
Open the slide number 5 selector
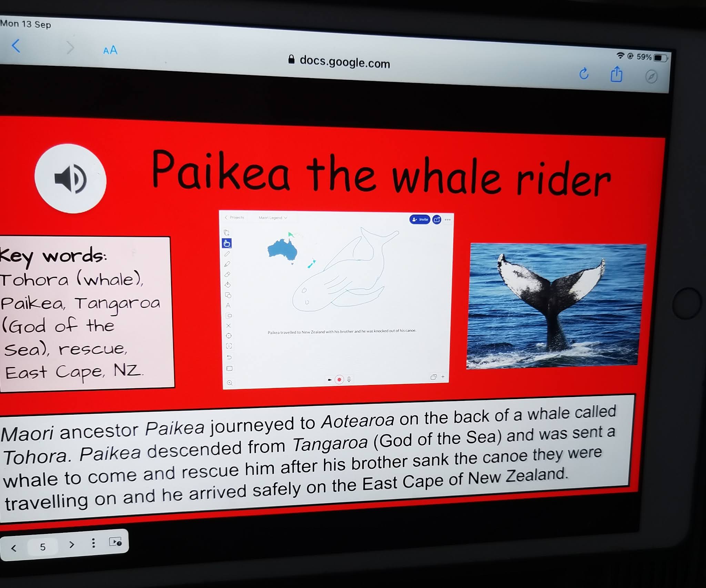[43, 547]
